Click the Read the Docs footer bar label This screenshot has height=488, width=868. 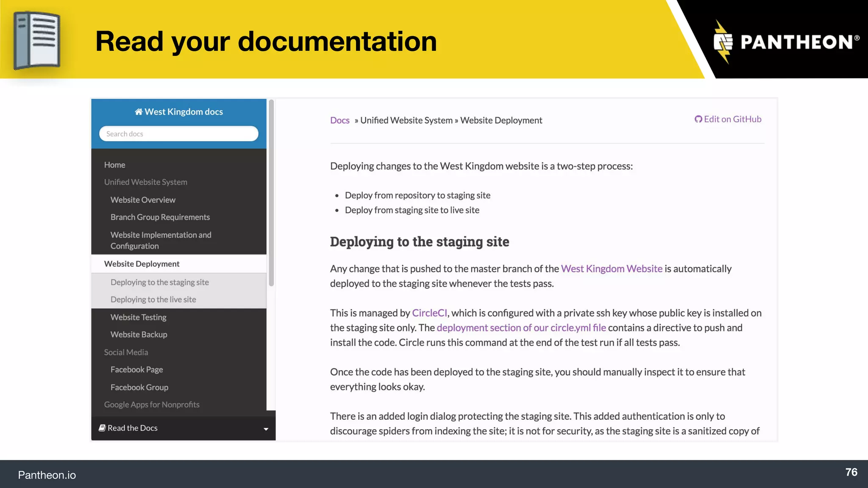point(132,428)
